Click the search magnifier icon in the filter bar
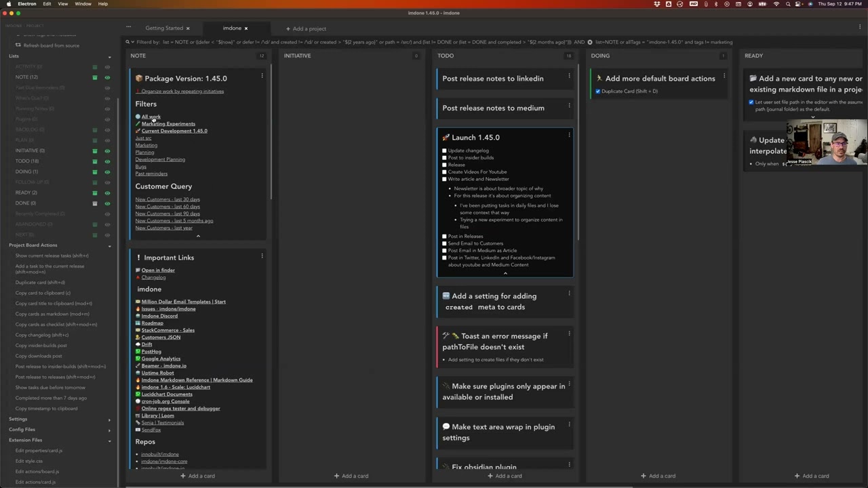 click(127, 42)
